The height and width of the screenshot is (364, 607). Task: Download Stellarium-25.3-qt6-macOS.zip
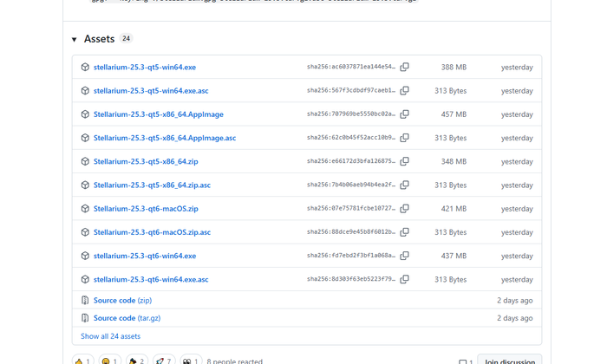coord(146,209)
